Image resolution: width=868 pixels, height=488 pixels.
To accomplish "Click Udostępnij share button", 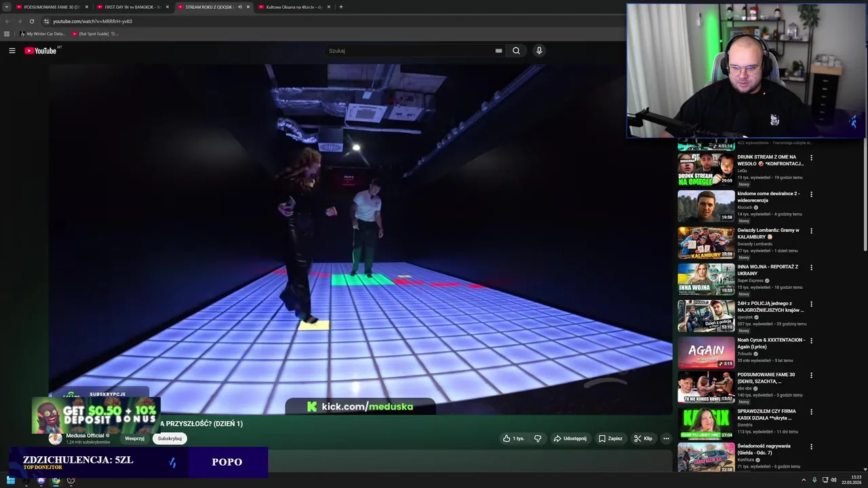I will pyautogui.click(x=570, y=439).
